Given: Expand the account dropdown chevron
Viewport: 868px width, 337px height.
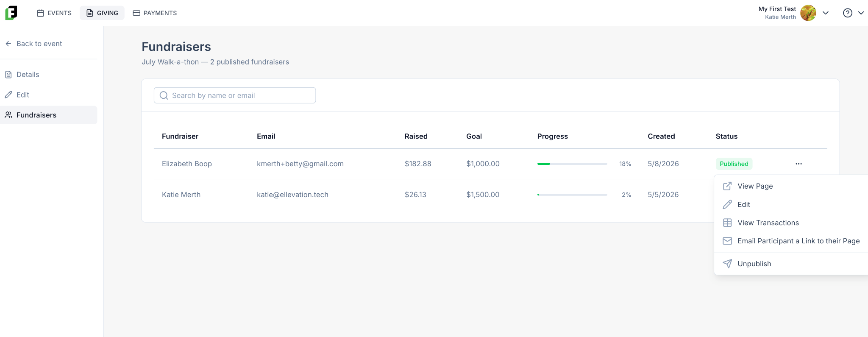Looking at the screenshot, I should click(x=826, y=13).
